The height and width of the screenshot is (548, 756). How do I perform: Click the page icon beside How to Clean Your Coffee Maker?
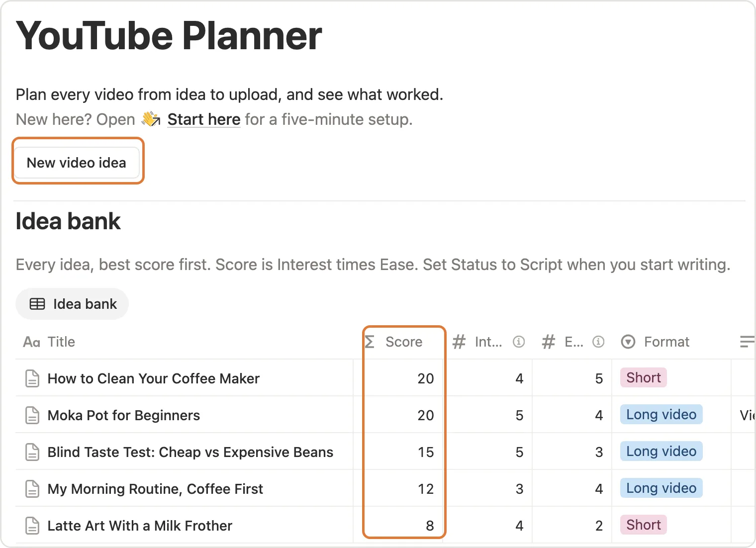click(x=32, y=378)
